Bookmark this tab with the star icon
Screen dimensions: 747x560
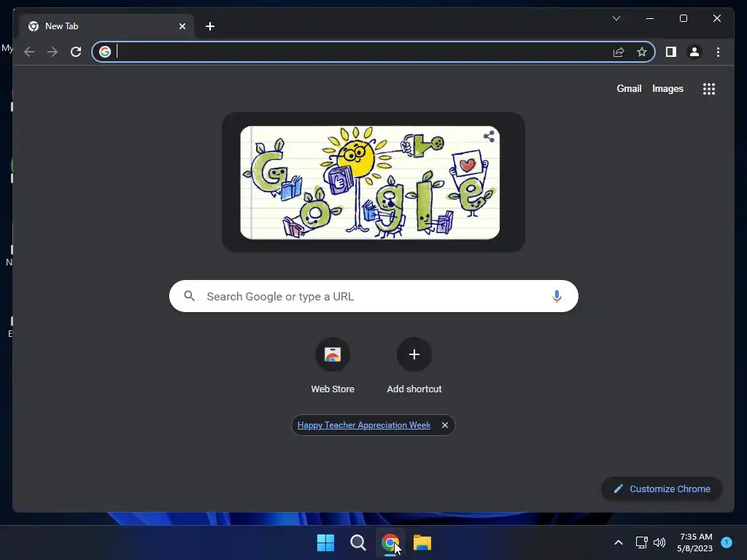click(642, 52)
